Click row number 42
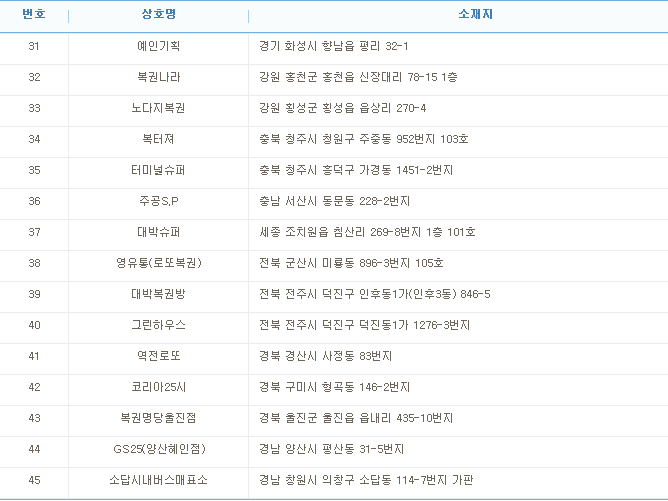 point(34,387)
